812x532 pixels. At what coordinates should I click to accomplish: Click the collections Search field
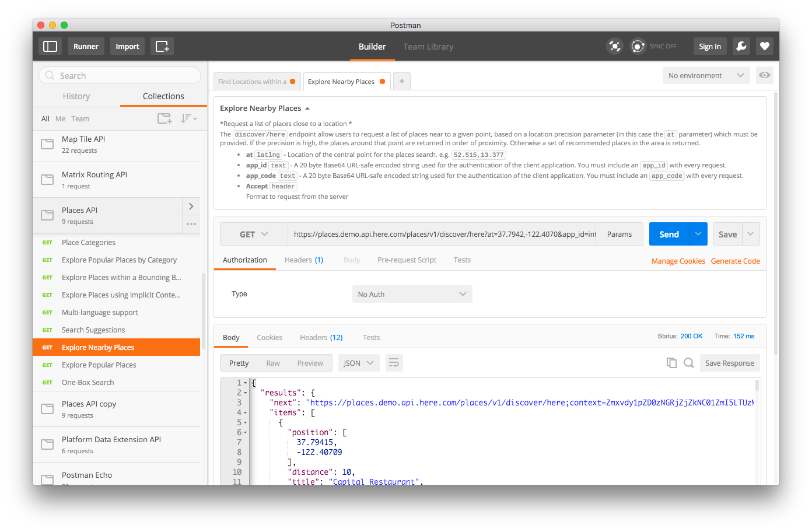pos(120,75)
